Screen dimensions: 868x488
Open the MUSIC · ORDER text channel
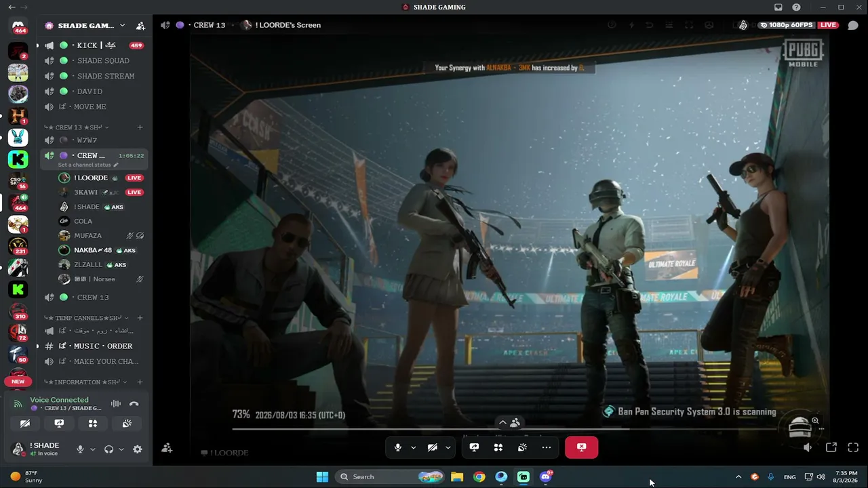click(x=94, y=346)
